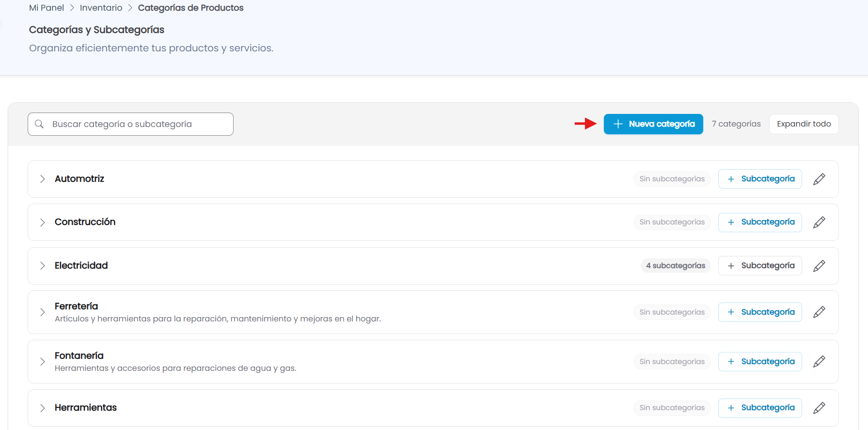The height and width of the screenshot is (430, 868).
Task: Select the Electricidad category name
Action: 81,266
